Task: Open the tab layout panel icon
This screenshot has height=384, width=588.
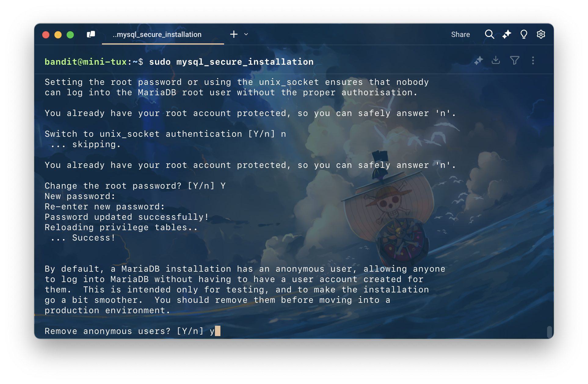Action: coord(91,34)
